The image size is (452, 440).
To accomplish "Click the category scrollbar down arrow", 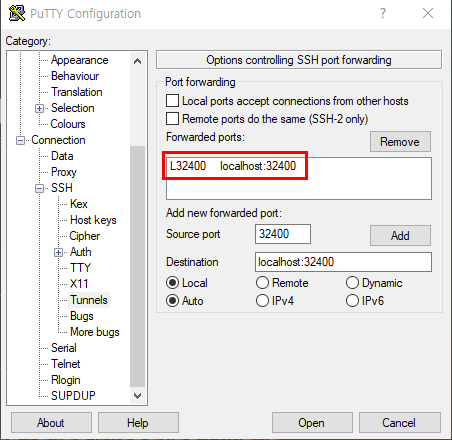I will [137, 396].
